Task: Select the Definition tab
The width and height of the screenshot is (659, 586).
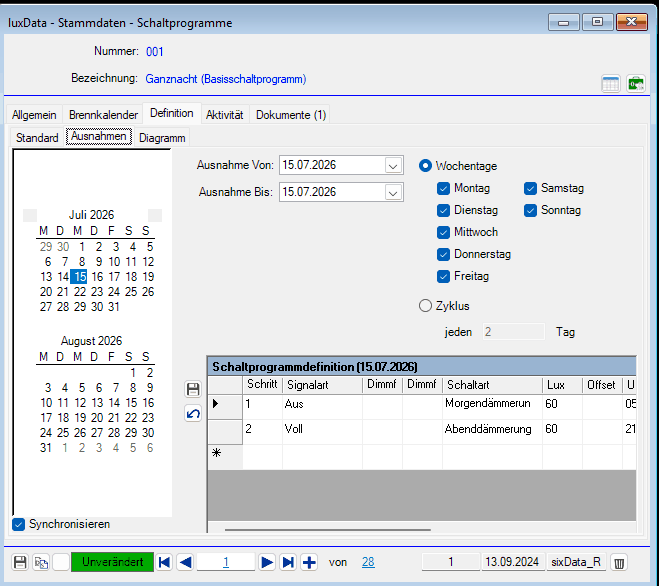Action: [171, 114]
